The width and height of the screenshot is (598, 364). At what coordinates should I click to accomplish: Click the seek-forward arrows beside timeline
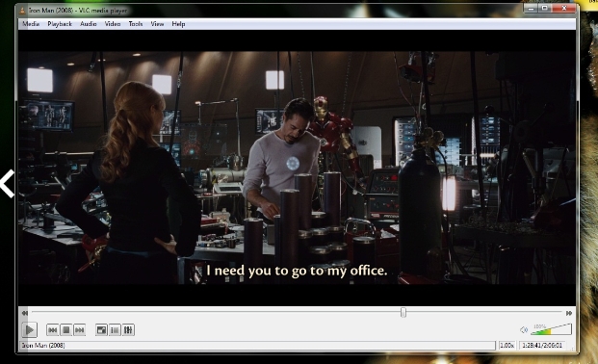tap(569, 313)
